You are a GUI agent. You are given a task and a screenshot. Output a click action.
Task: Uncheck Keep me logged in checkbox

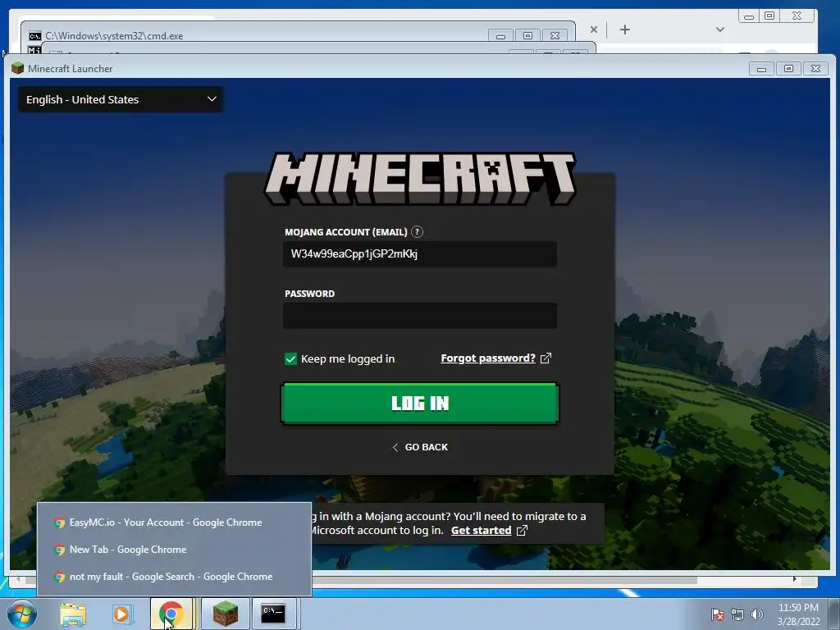(290, 359)
